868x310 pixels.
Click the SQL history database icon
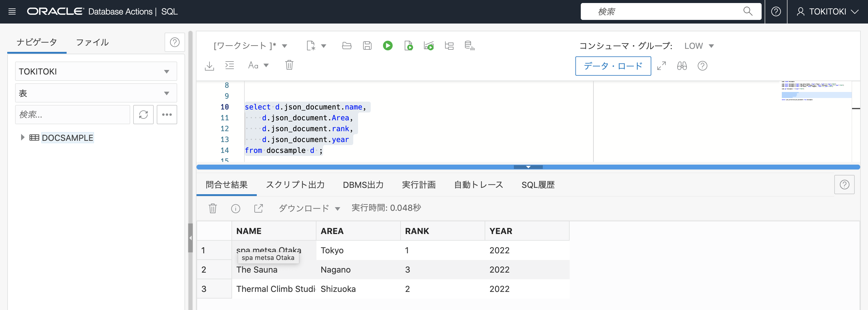[x=469, y=46]
